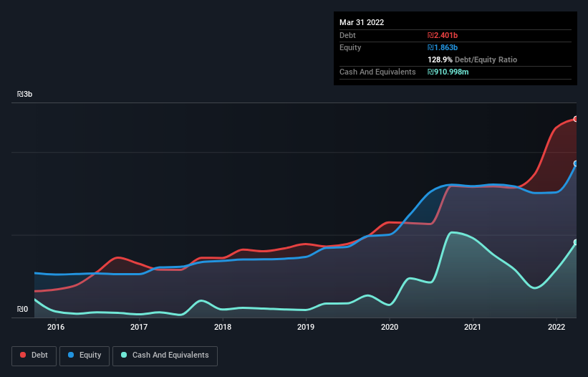Click the teal Cash legend dot

pos(124,355)
